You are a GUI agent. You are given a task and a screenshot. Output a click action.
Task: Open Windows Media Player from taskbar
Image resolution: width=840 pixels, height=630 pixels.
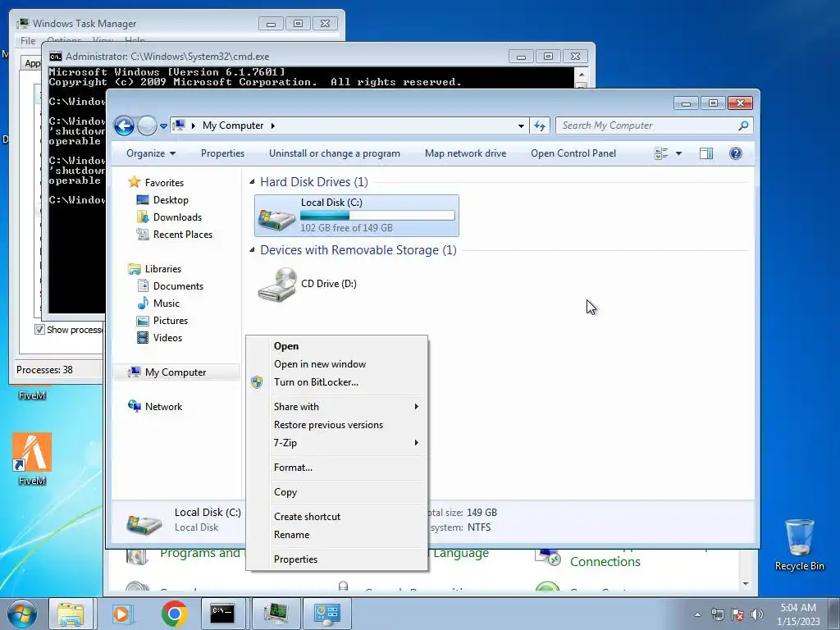click(122, 614)
